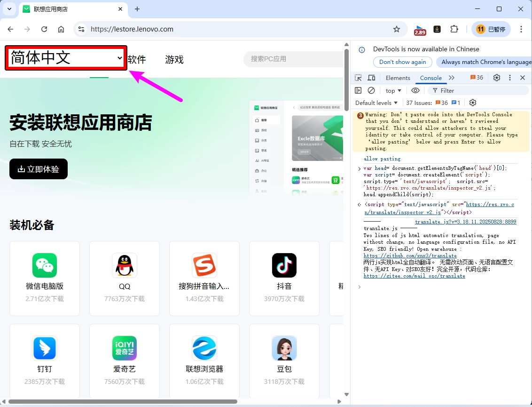Open the gitee.com/mail_osc/translate link
Image resolution: width=532 pixels, height=407 pixels.
pyautogui.click(x=414, y=276)
